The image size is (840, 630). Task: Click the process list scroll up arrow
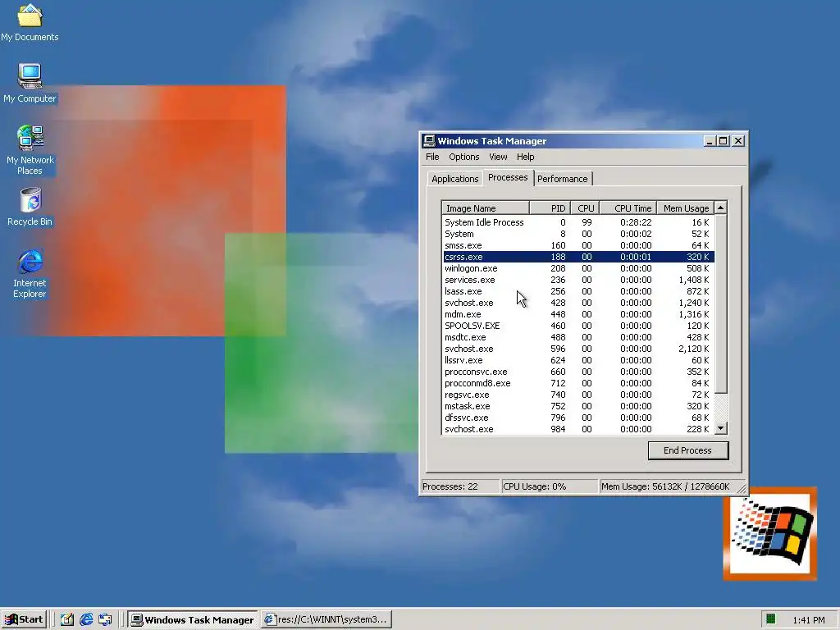pyautogui.click(x=721, y=208)
